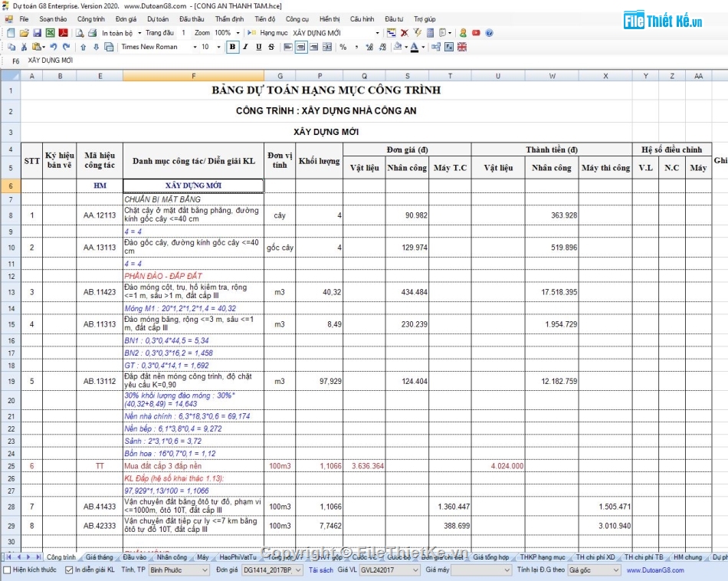Image resolution: width=728 pixels, height=581 pixels.
Task: Open the www.DutoanG8.com link
Action: [655, 570]
